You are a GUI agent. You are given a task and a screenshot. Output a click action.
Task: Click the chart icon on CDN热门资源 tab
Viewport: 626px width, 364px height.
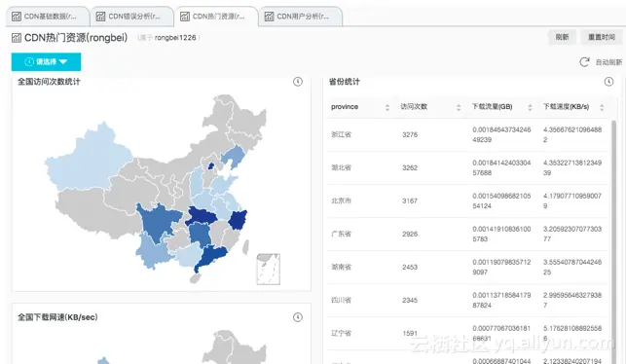185,17
